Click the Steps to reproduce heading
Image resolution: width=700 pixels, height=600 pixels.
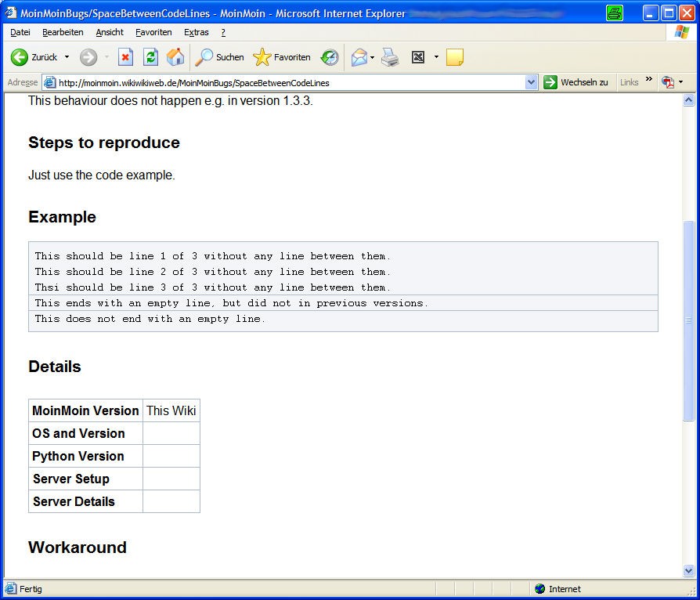pos(104,143)
